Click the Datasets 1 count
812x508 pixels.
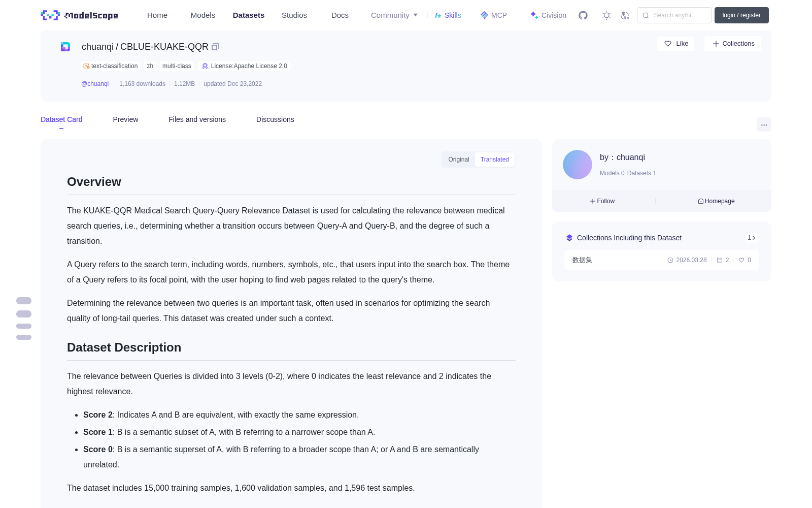pos(641,173)
